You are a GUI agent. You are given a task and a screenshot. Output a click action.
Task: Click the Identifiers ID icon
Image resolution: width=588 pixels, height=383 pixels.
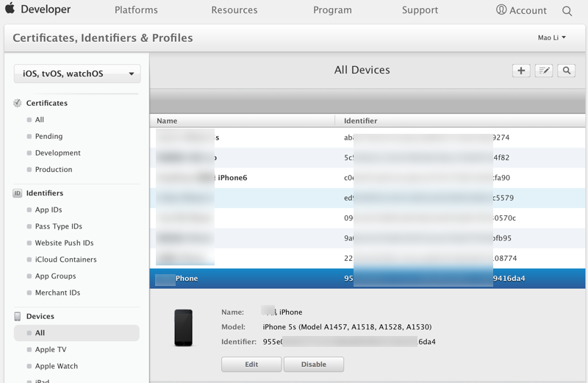click(17, 193)
